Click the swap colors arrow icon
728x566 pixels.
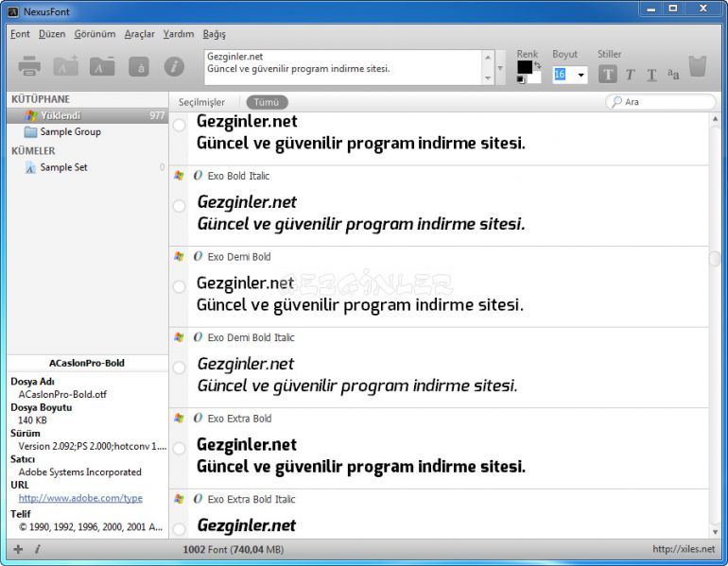[537, 65]
